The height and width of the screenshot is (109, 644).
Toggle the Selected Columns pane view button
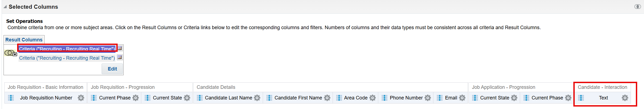tap(637, 7)
